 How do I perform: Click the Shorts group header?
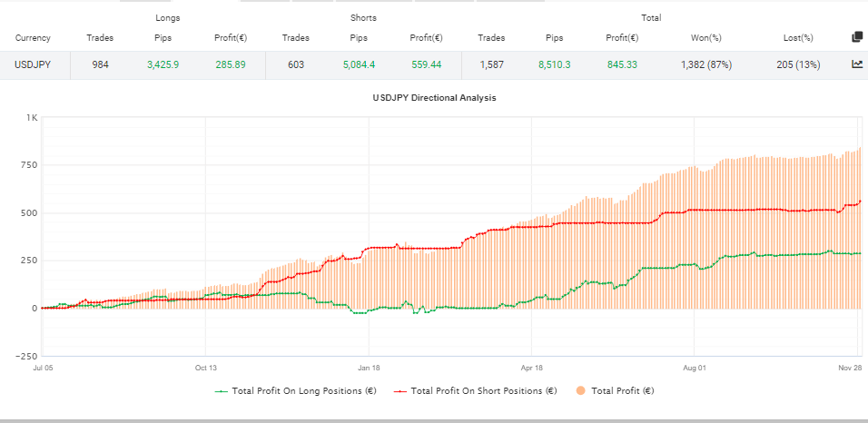(x=363, y=18)
